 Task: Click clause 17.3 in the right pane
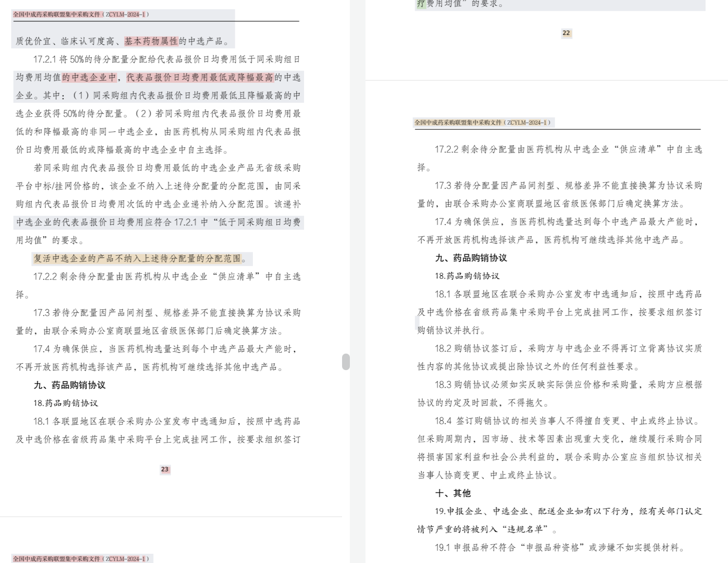coord(568,186)
